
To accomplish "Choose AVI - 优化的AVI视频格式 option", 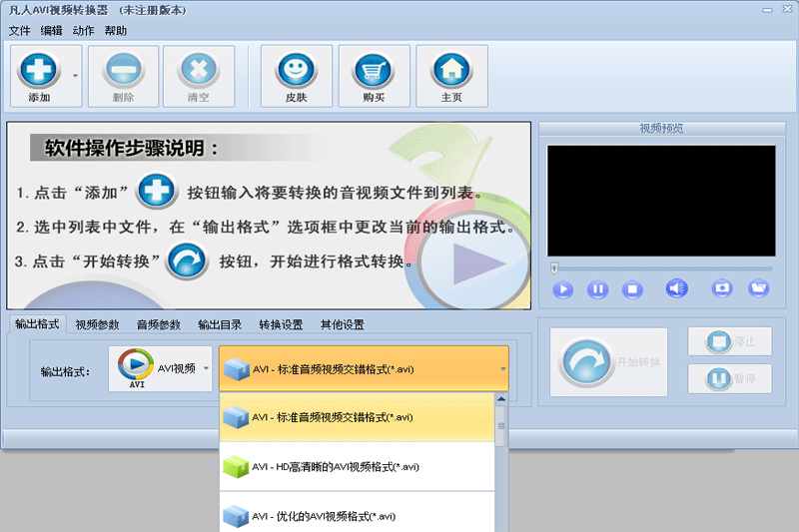I will point(357,513).
